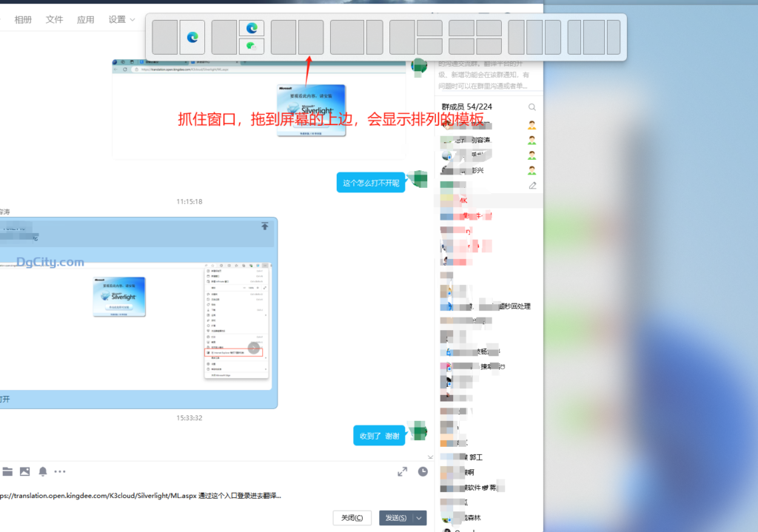This screenshot has width=758, height=532.
Task: Select the member row ending in 森林
Action: [489, 517]
